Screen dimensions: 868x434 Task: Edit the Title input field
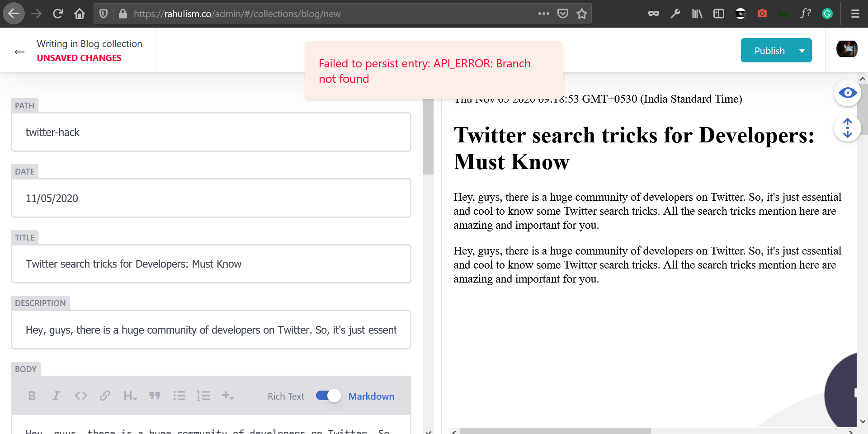point(211,264)
